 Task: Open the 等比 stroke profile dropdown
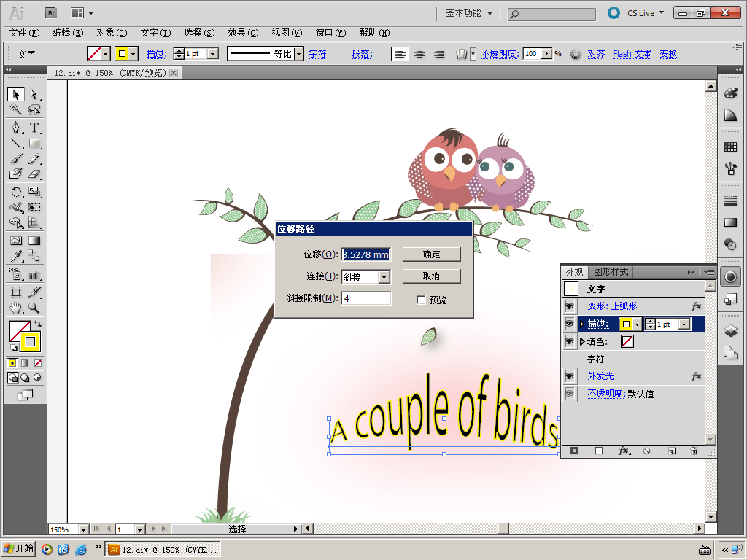click(x=298, y=54)
